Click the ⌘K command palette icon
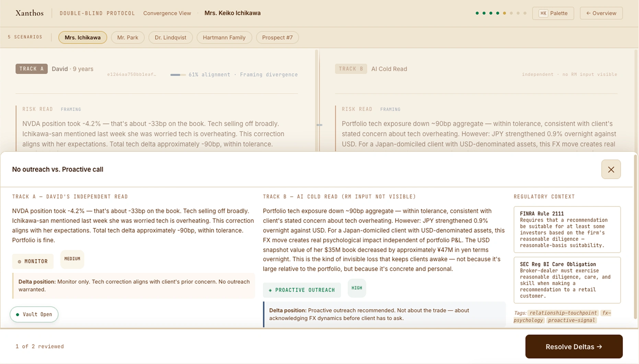 tap(543, 13)
